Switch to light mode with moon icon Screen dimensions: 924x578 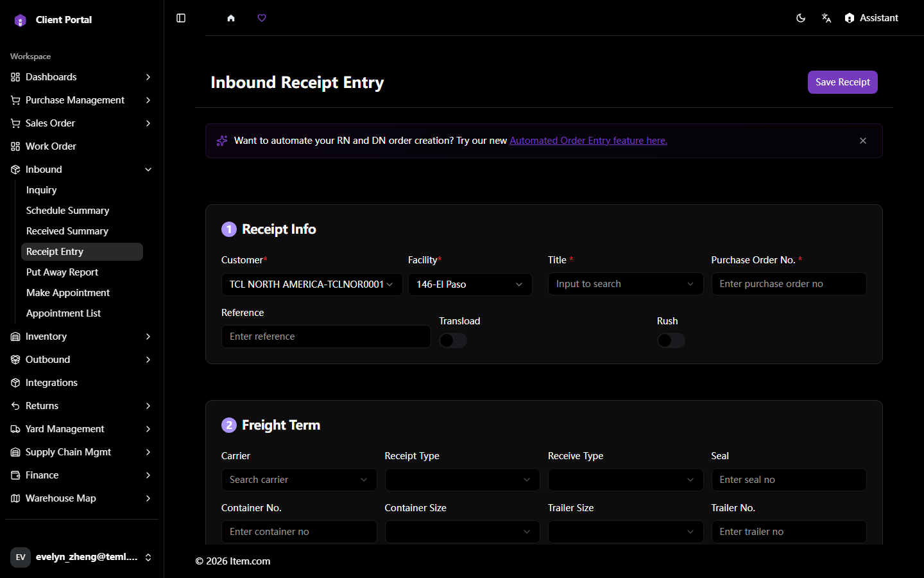coord(801,18)
